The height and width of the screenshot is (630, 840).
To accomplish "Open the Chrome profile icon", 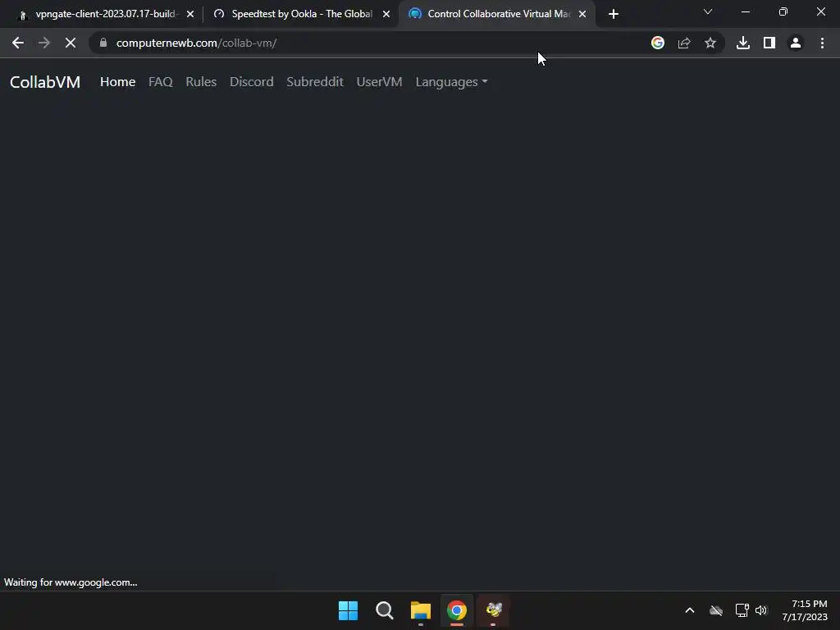I will (796, 43).
